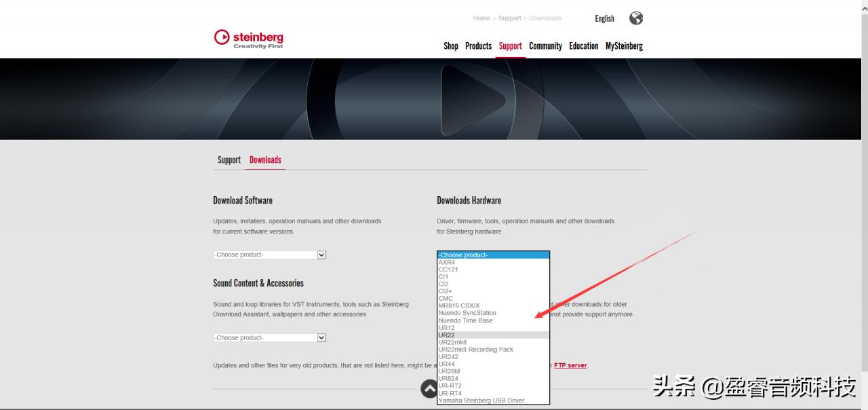Click the English language link
Screen dimensions: 868x410
click(x=604, y=18)
